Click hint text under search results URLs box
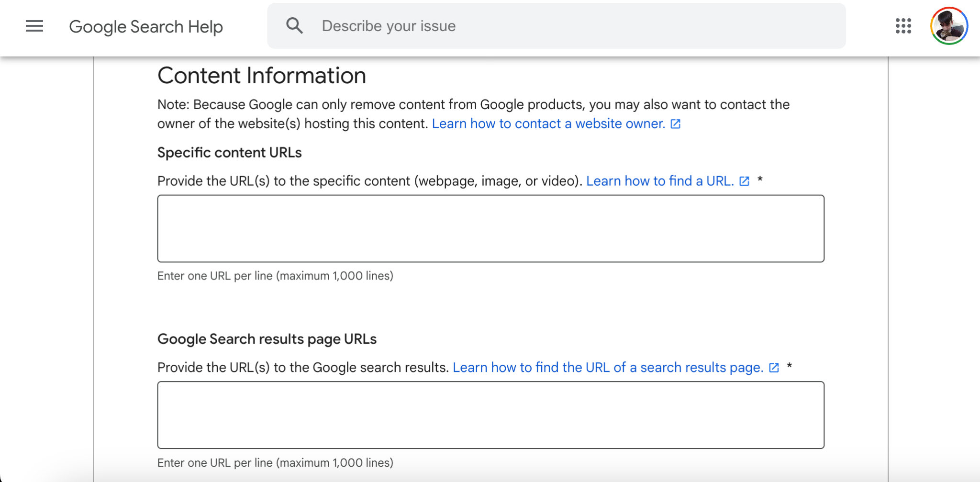 pos(275,463)
